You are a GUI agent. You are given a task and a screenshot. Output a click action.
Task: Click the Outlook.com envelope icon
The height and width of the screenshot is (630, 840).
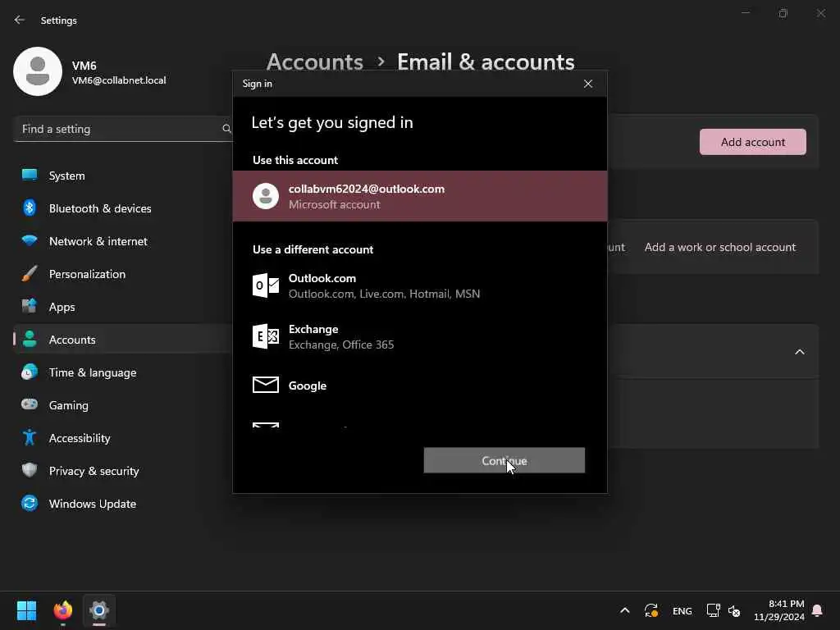pos(266,285)
